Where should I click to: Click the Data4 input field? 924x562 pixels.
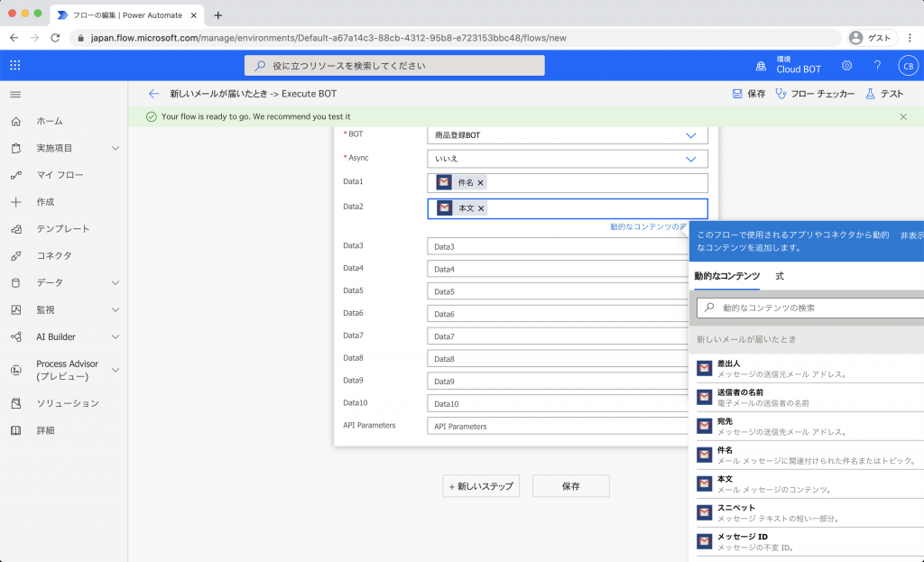pos(558,269)
